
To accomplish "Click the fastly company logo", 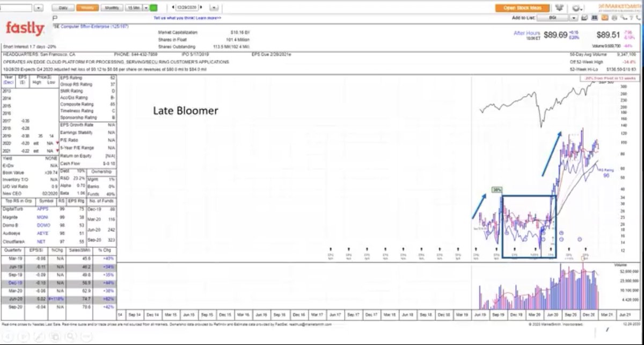I will point(25,28).
